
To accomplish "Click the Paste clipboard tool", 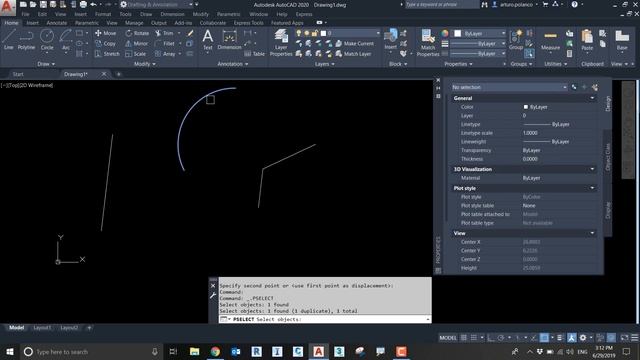I will tap(587, 40).
